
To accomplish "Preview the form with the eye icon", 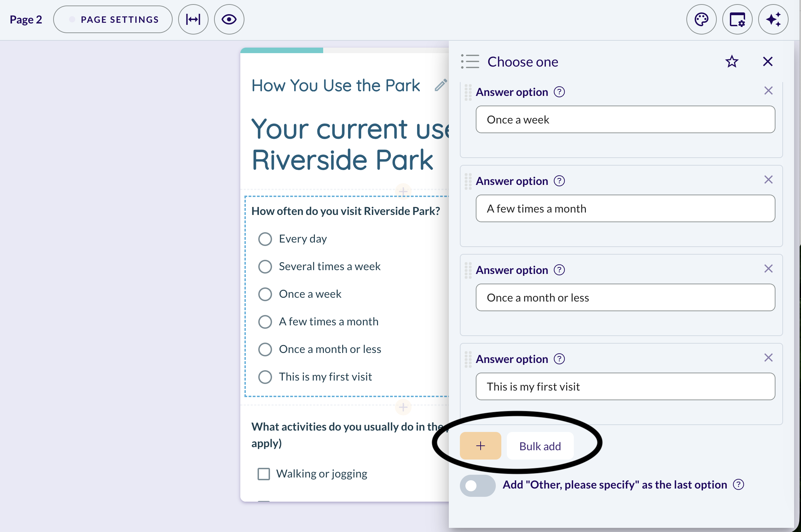I will [x=229, y=20].
